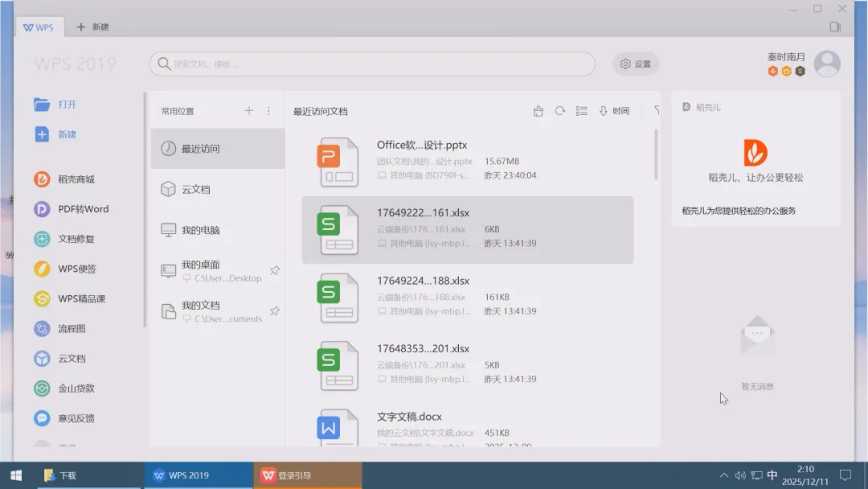868x489 pixels.
Task: Sort documents by 时间
Action: 614,111
